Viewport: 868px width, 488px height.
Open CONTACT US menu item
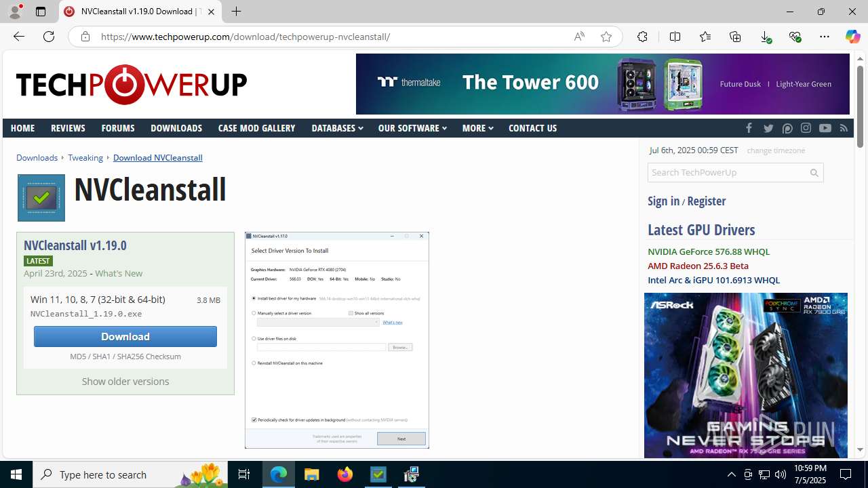[532, 128]
